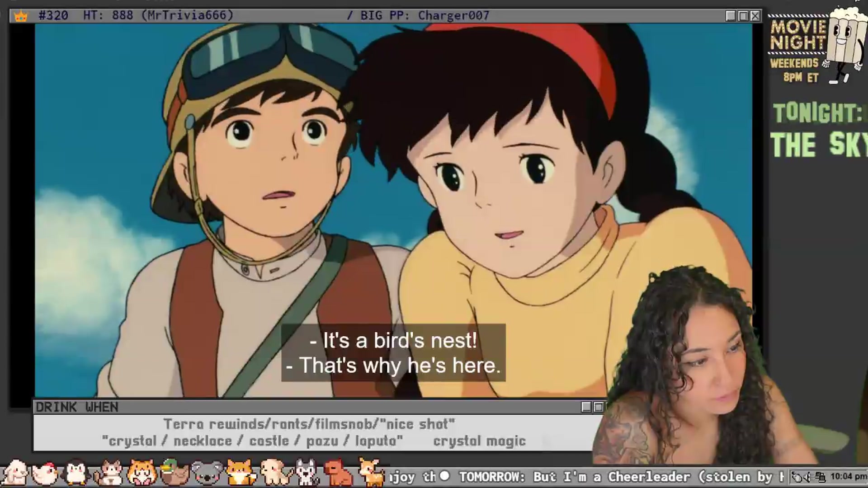This screenshot has height=488, width=868.
Task: Close the movie player window
Action: 755,16
